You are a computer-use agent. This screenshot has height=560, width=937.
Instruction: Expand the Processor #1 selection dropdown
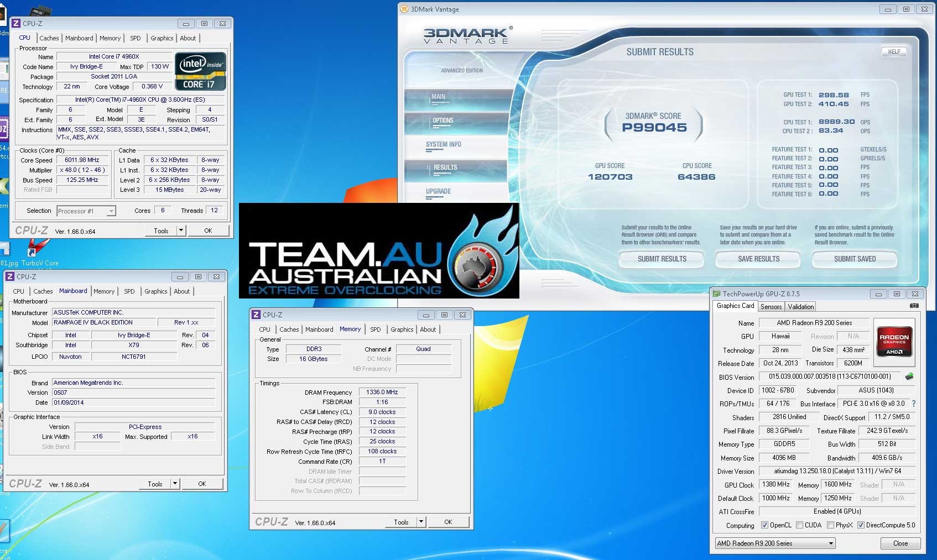(x=111, y=211)
